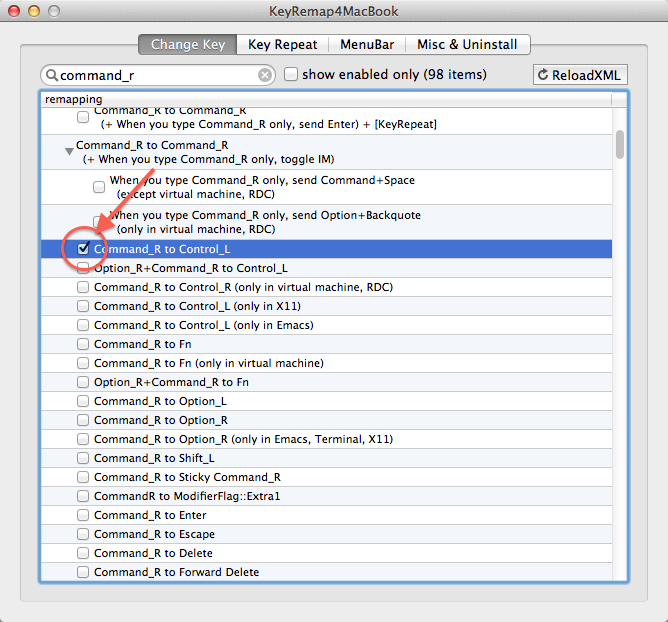
Task: Enable the Command_R to Fn checkbox
Action: (83, 344)
